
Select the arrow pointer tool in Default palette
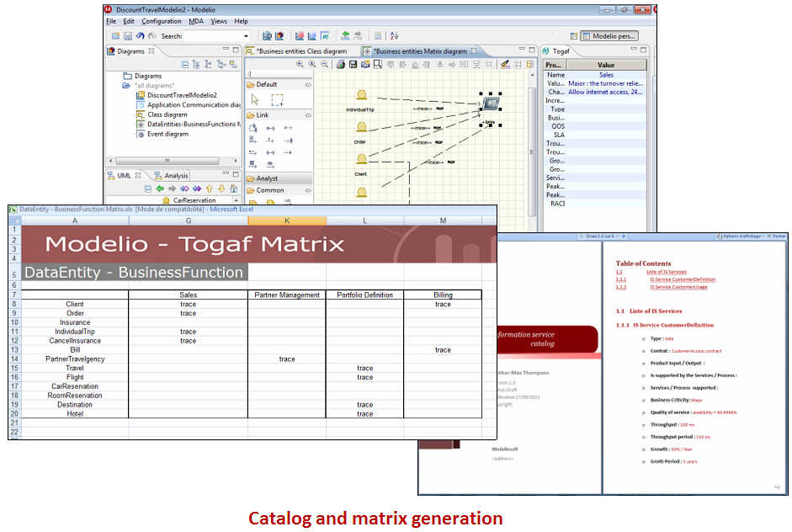[x=255, y=99]
